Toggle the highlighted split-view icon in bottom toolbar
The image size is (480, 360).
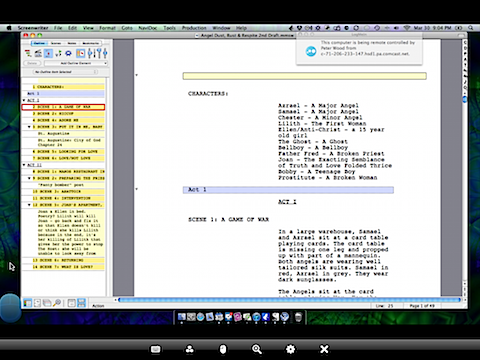81,303
